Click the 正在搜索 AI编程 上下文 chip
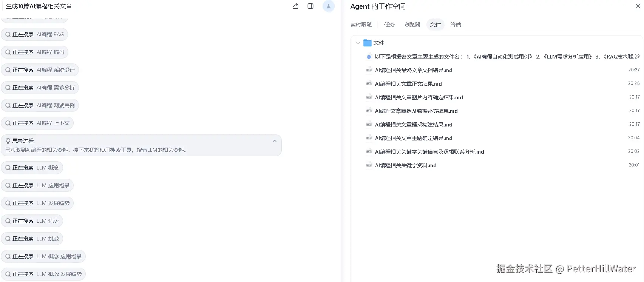644x282 pixels. point(37,123)
